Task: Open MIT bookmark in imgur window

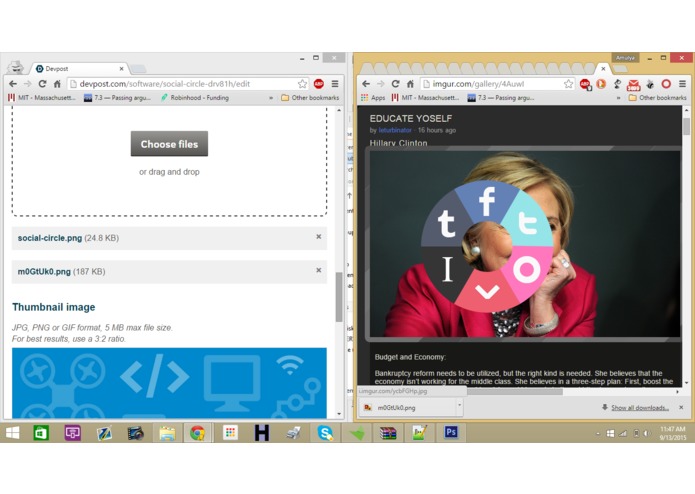Action: pos(426,98)
